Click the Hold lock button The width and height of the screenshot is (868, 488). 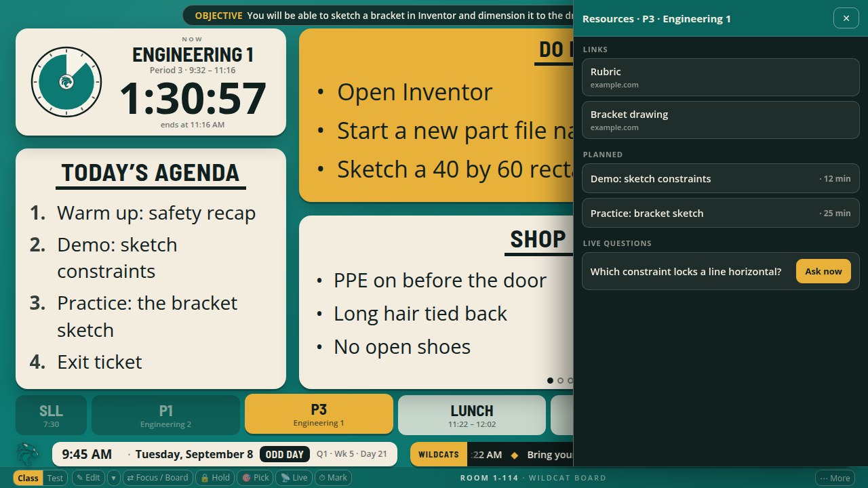[215, 478]
